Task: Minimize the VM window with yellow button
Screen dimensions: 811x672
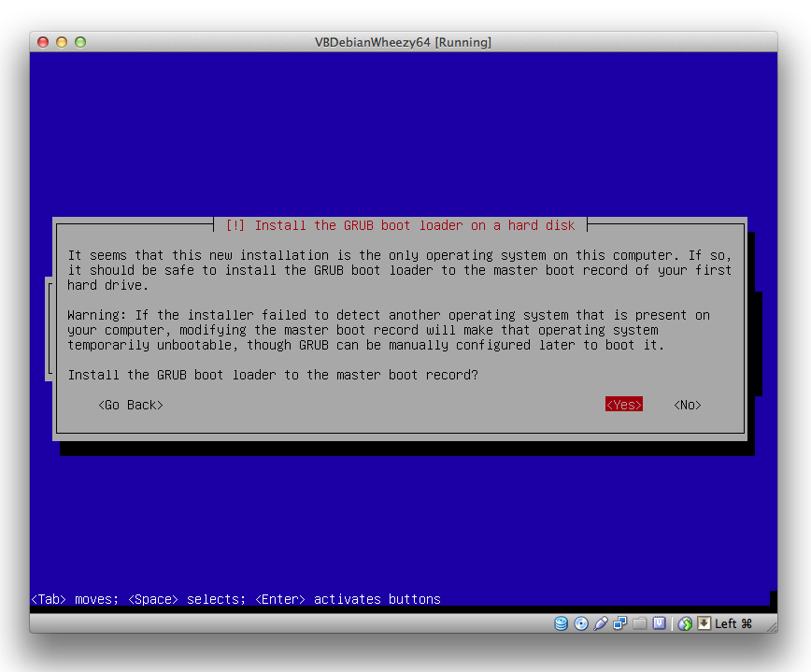Action: [x=62, y=42]
